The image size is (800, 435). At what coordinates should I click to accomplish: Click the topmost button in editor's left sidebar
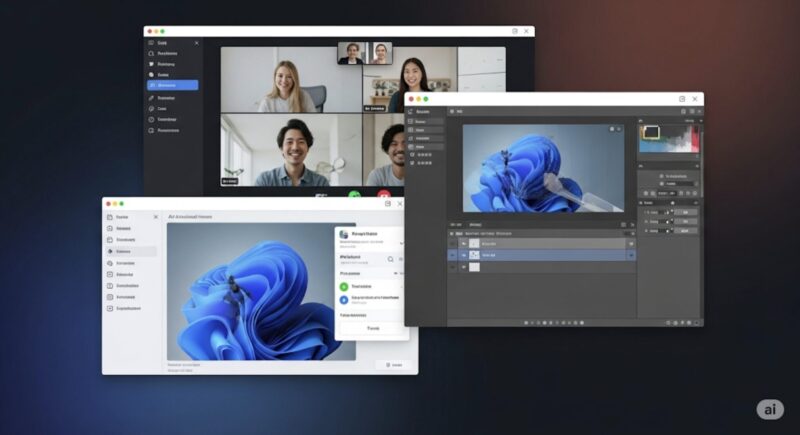tap(426, 122)
